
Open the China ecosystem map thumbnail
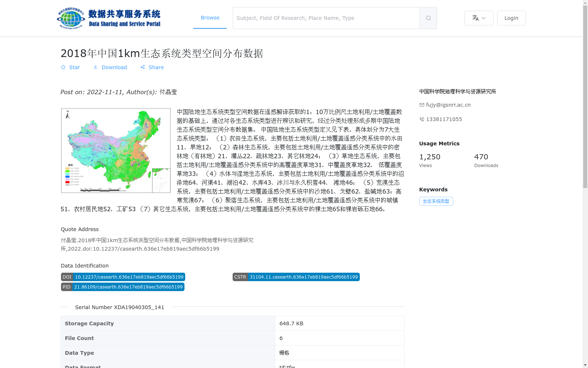116,151
